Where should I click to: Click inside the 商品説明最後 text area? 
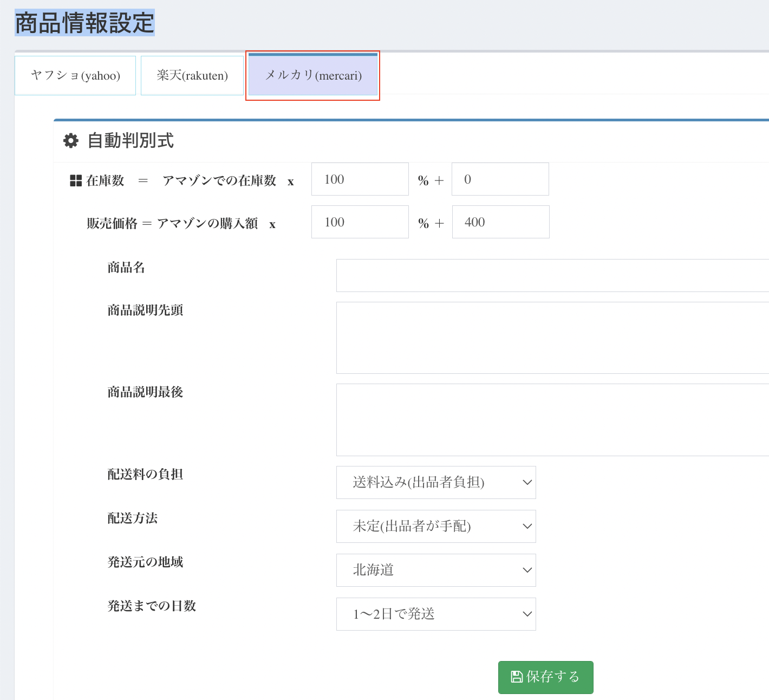click(x=552, y=420)
